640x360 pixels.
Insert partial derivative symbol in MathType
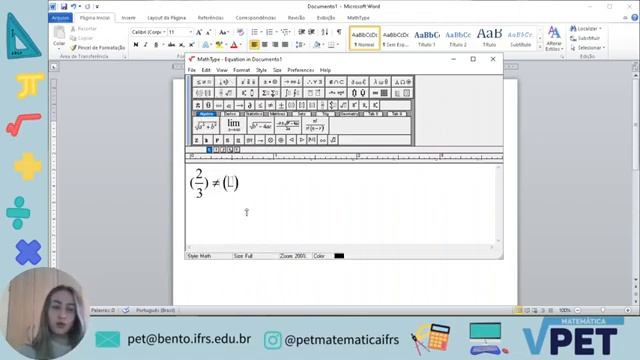pyautogui.click(x=250, y=105)
